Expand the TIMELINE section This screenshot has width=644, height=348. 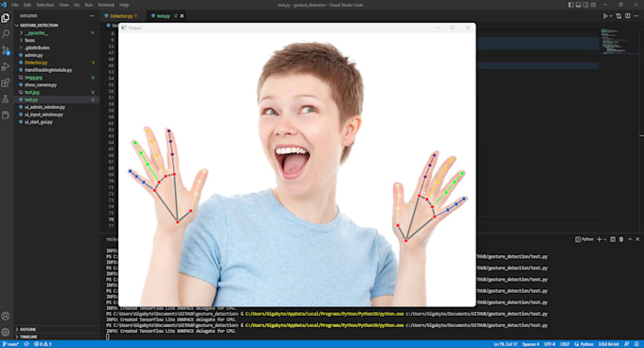tap(57, 337)
